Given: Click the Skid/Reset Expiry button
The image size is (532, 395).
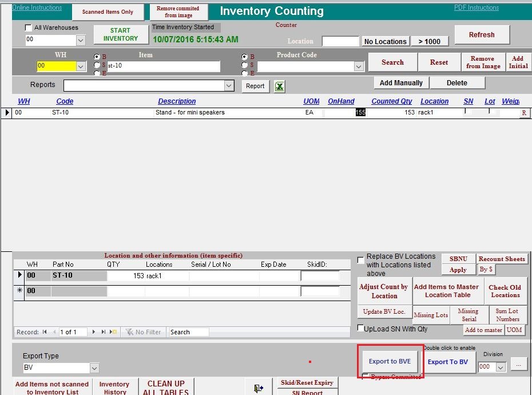Looking at the screenshot, I should pyautogui.click(x=307, y=382).
